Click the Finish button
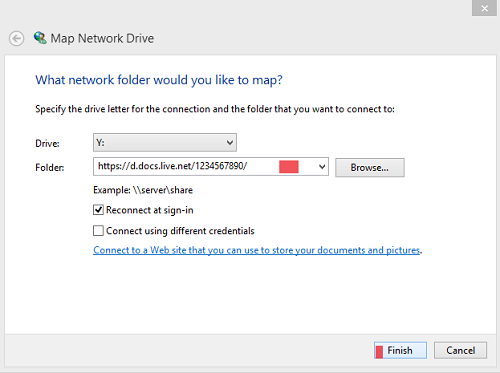Image resolution: width=500 pixels, height=373 pixels. [400, 350]
